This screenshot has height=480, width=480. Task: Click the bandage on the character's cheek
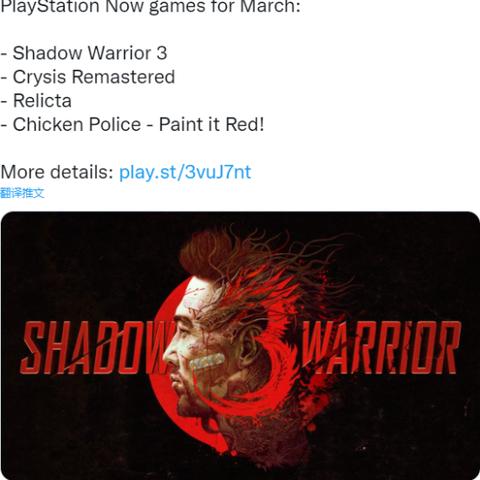coord(207,361)
